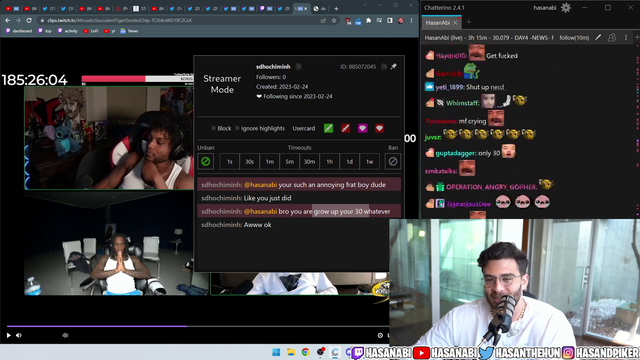Open the yt bookmark
Screen dimensions: 640x360
[x=110, y=31]
